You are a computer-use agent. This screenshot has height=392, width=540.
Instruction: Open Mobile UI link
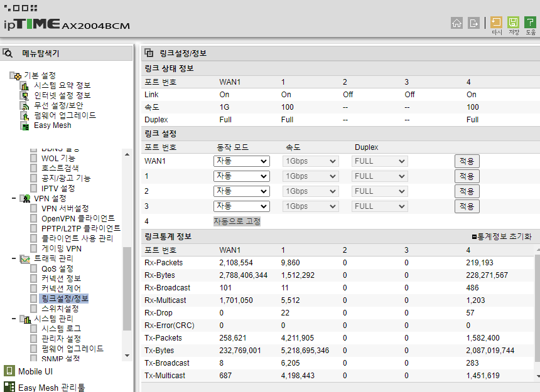(35, 371)
